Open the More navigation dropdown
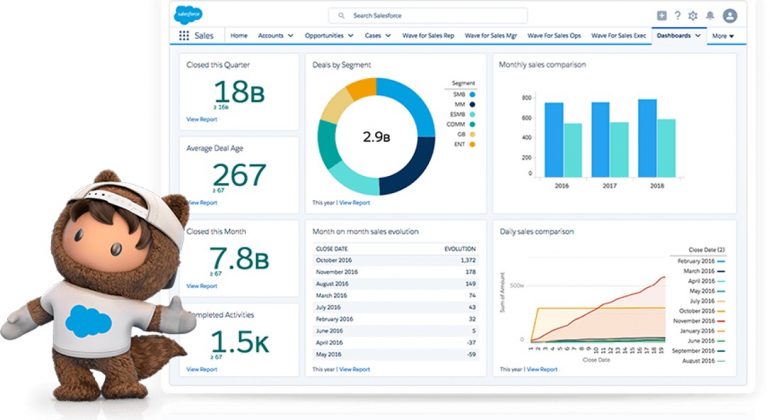The image size is (770, 420). [x=722, y=36]
